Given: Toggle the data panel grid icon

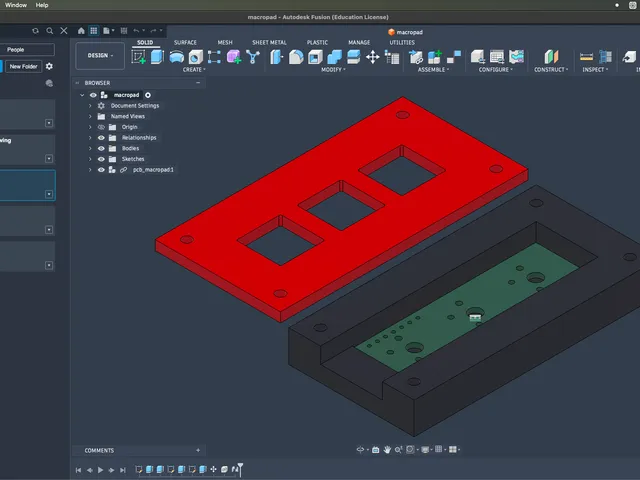Looking at the screenshot, I should pos(94,31).
